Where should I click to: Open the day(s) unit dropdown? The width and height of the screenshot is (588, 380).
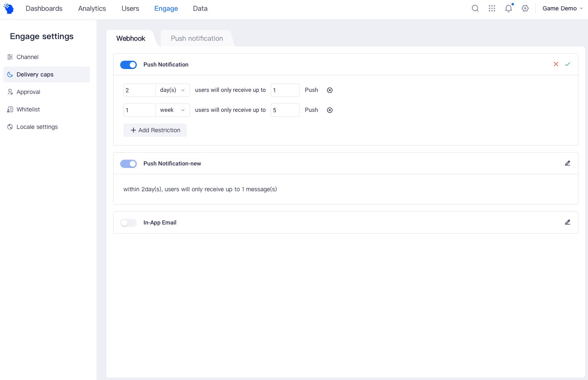(x=173, y=90)
